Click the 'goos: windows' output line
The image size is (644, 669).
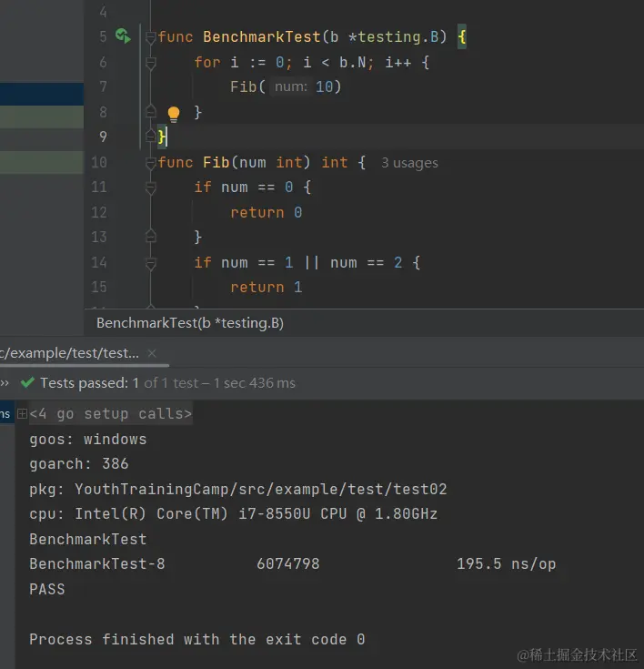point(88,439)
